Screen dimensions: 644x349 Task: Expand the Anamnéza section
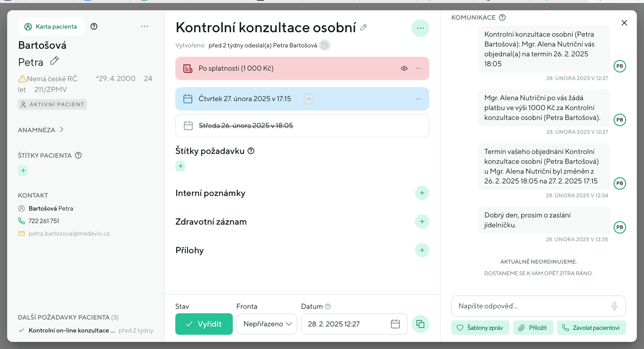(x=41, y=130)
